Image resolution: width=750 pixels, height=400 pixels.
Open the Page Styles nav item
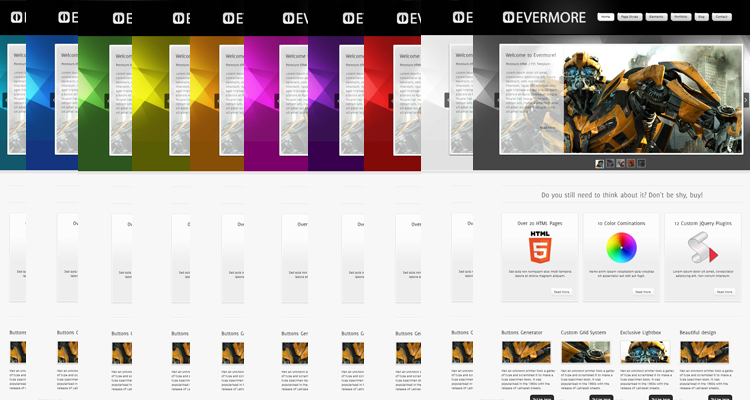point(629,17)
